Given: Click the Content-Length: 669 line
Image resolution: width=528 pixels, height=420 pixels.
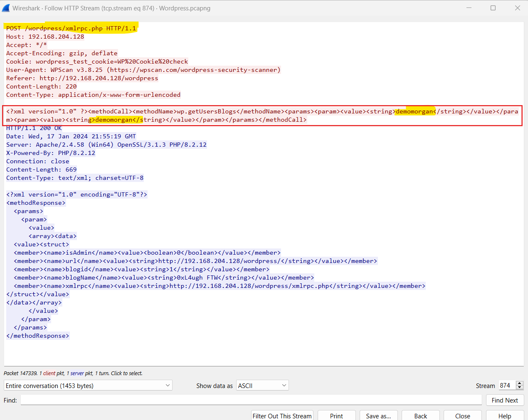Looking at the screenshot, I should click(x=41, y=169).
